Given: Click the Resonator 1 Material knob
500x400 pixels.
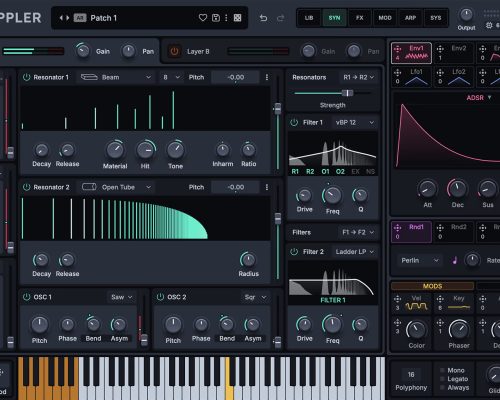Looking at the screenshot, I should (x=115, y=150).
